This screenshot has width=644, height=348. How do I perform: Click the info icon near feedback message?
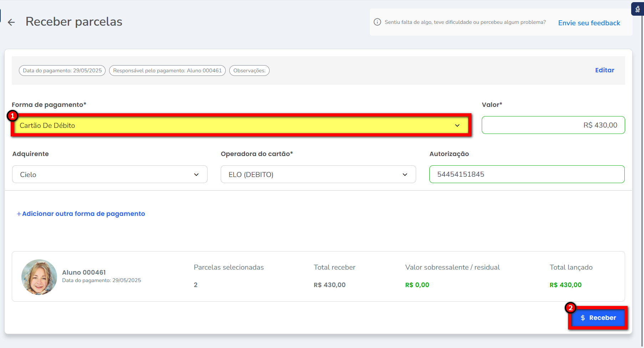(377, 22)
